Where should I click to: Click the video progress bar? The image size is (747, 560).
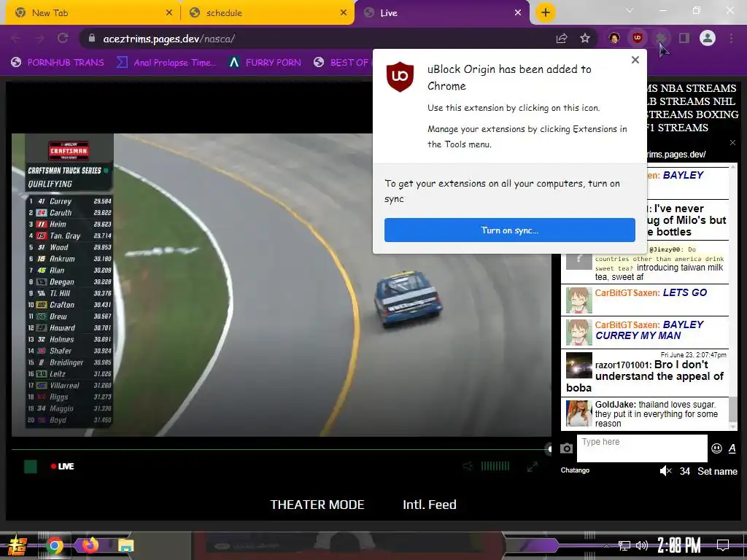point(280,449)
